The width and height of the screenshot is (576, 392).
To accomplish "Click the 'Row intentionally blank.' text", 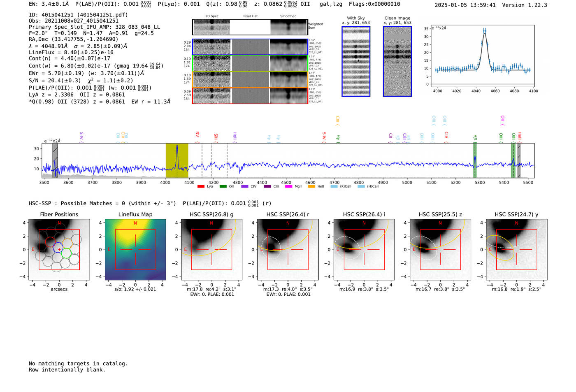I will tap(67, 370).
